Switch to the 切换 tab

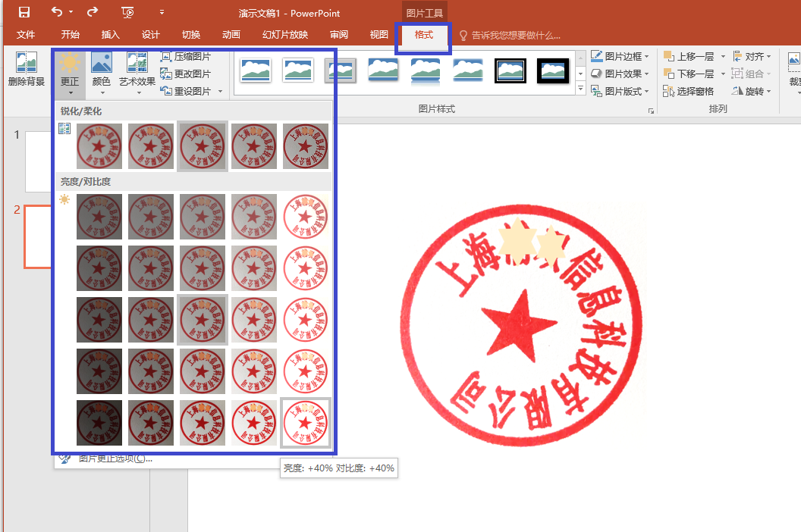pos(191,35)
